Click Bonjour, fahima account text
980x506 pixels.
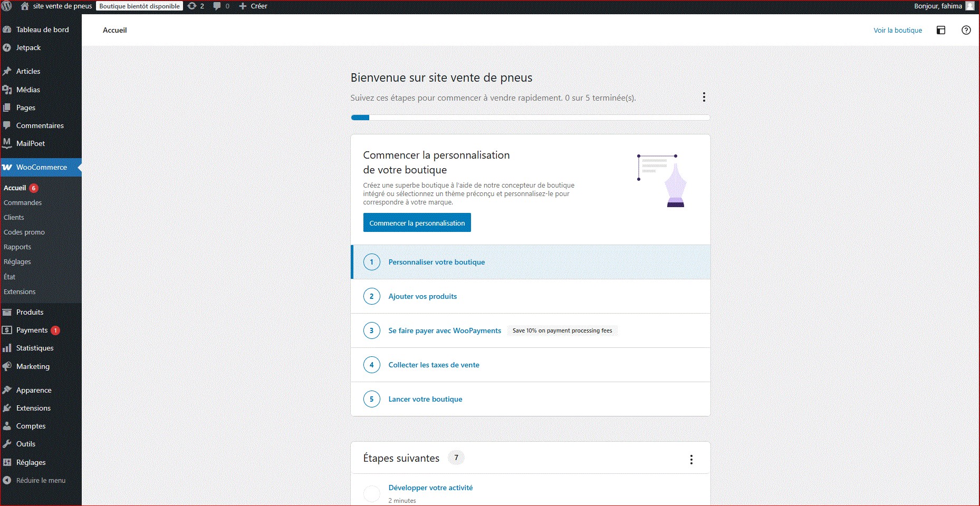(x=938, y=6)
